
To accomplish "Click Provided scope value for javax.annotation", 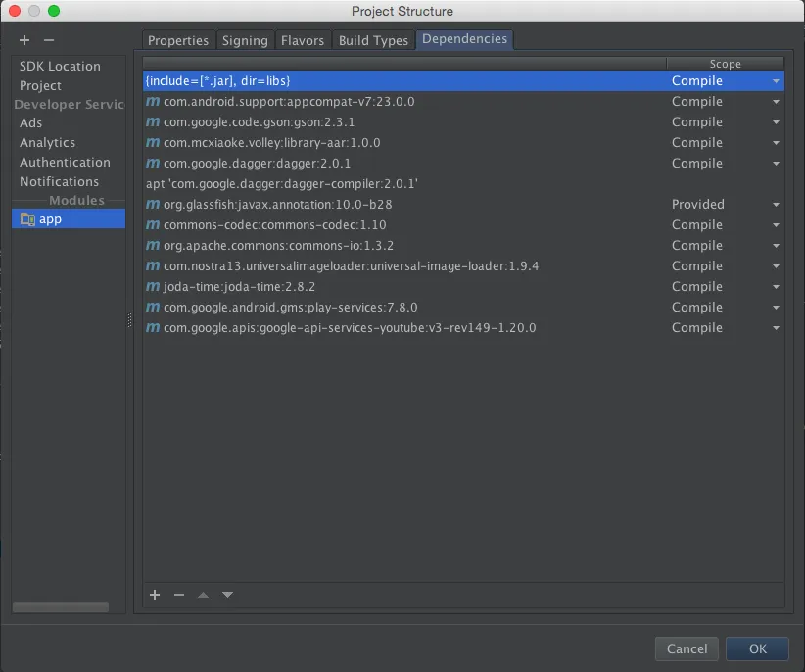I will pos(697,204).
